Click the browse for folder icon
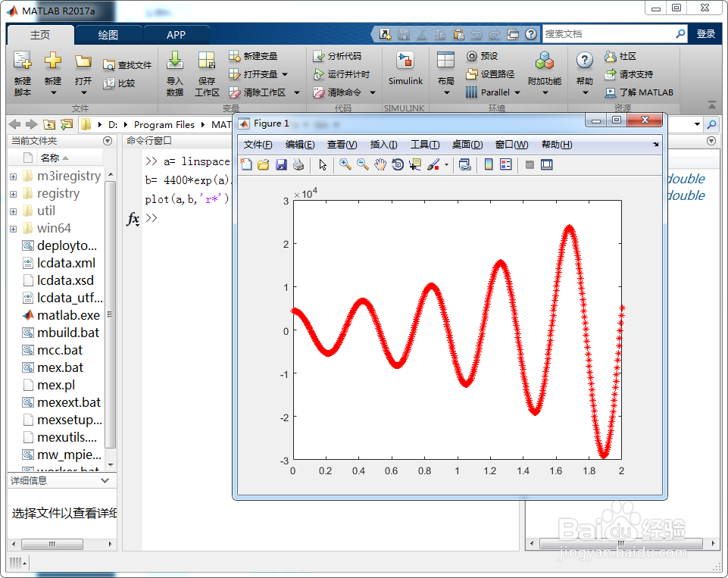The image size is (728, 578). tap(67, 124)
